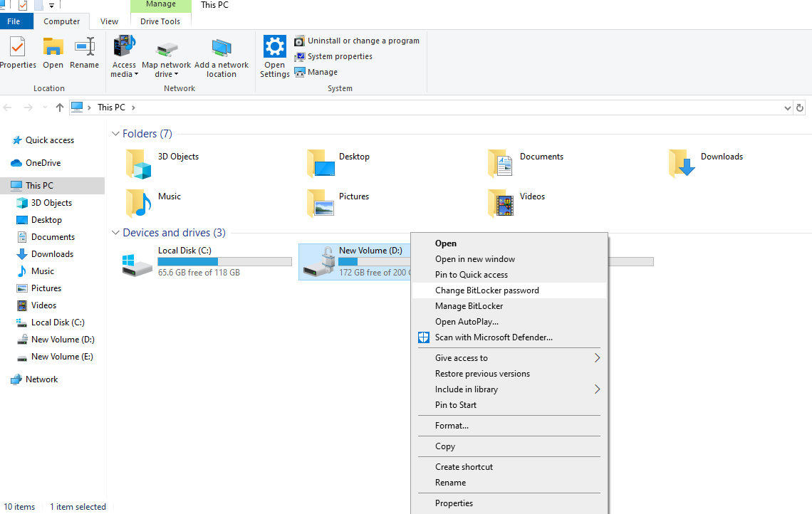The height and width of the screenshot is (514, 812).
Task: Click the Rename ribbon icon
Action: (85, 47)
